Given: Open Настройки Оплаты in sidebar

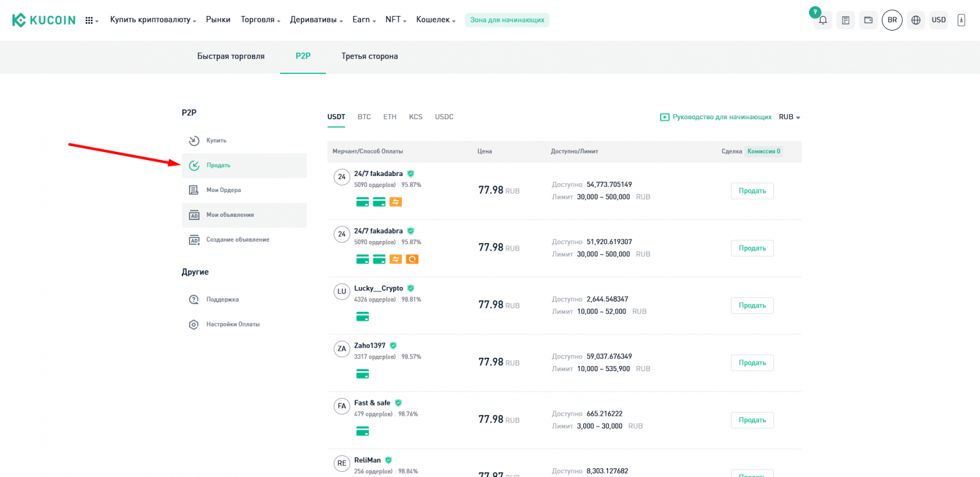Looking at the screenshot, I should [x=232, y=324].
